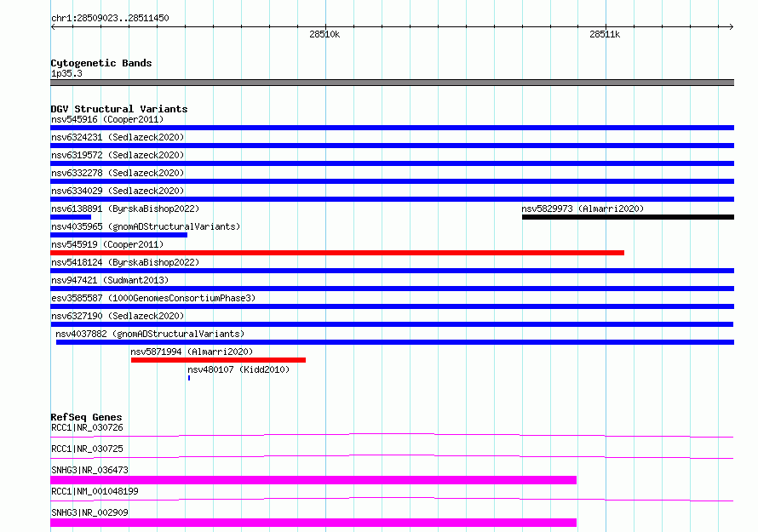
Task: Click the magenta exon bar under SNHG3|NR_036473
Action: tap(313, 480)
